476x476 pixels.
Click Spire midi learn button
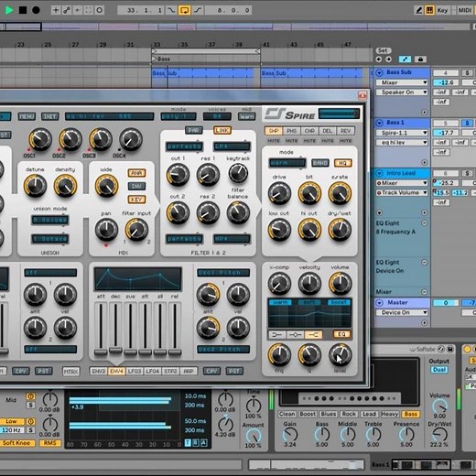246,116
